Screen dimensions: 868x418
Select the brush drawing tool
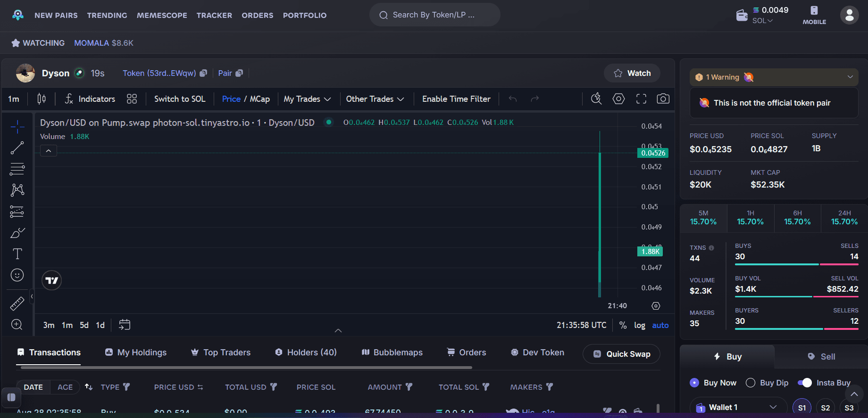(x=17, y=233)
